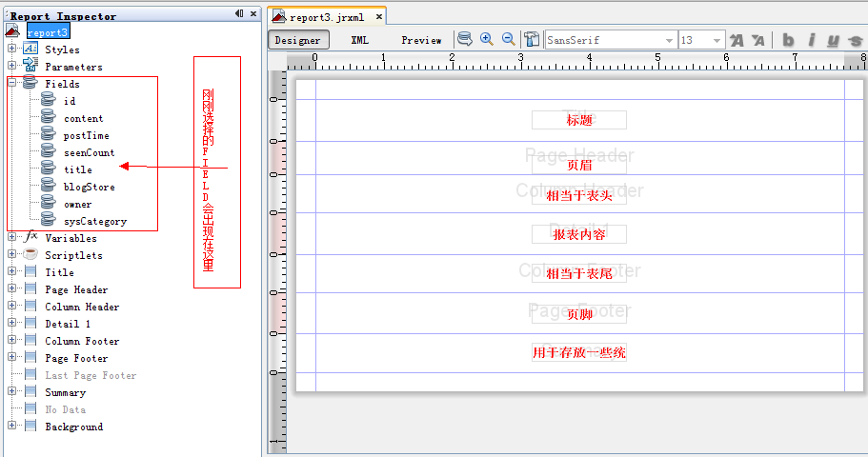Select the 页脚 element in Page Footer band
This screenshot has width=868, height=457.
click(x=579, y=314)
